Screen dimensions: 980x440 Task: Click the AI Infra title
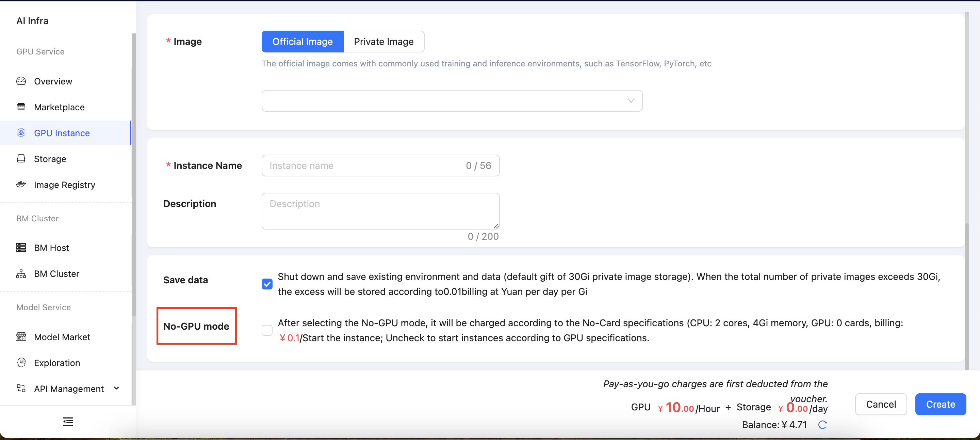tap(32, 21)
